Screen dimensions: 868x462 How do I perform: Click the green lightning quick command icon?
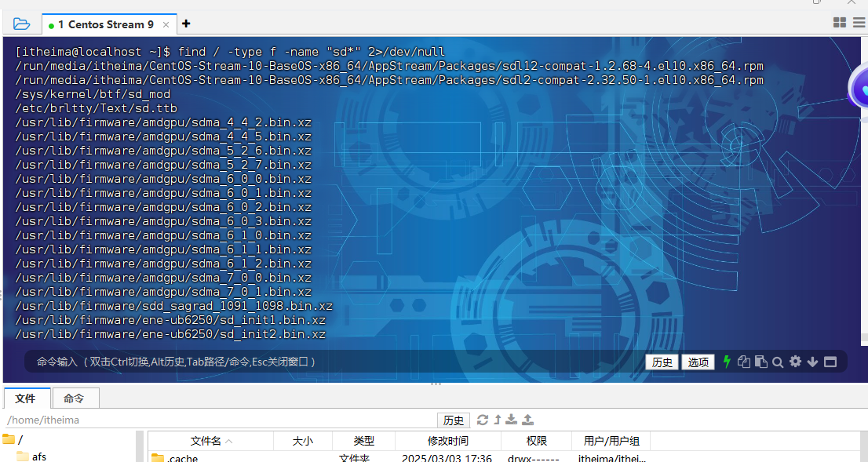727,362
